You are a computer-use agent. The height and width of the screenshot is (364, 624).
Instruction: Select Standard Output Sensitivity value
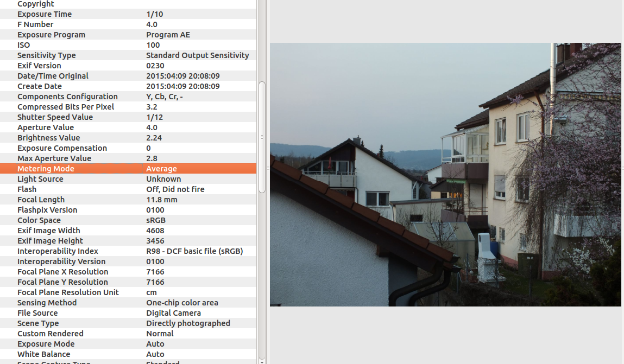pos(197,55)
